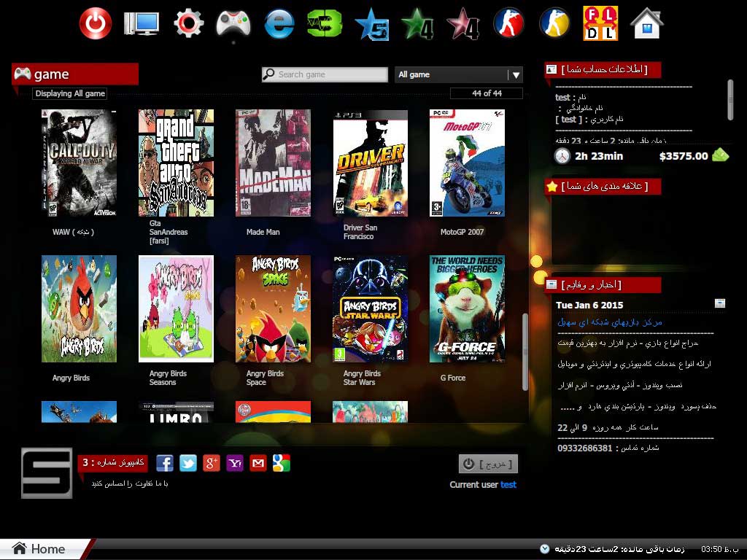Select the game controller icon in top bar
This screenshot has height=560, width=747.
233,23
